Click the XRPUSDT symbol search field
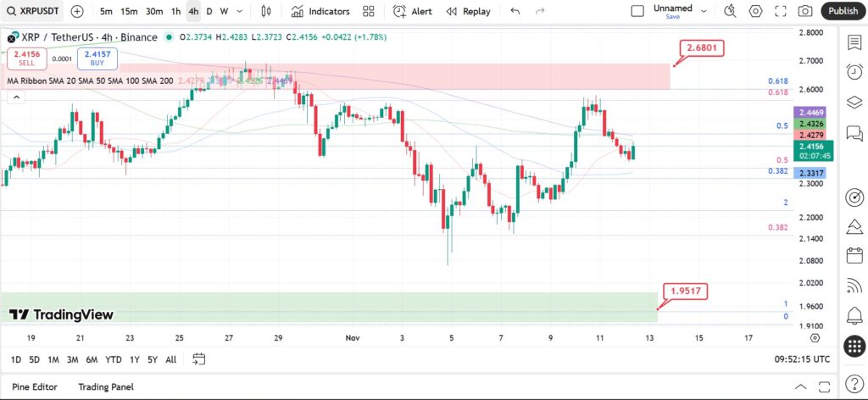This screenshot has width=868, height=400. tap(33, 11)
